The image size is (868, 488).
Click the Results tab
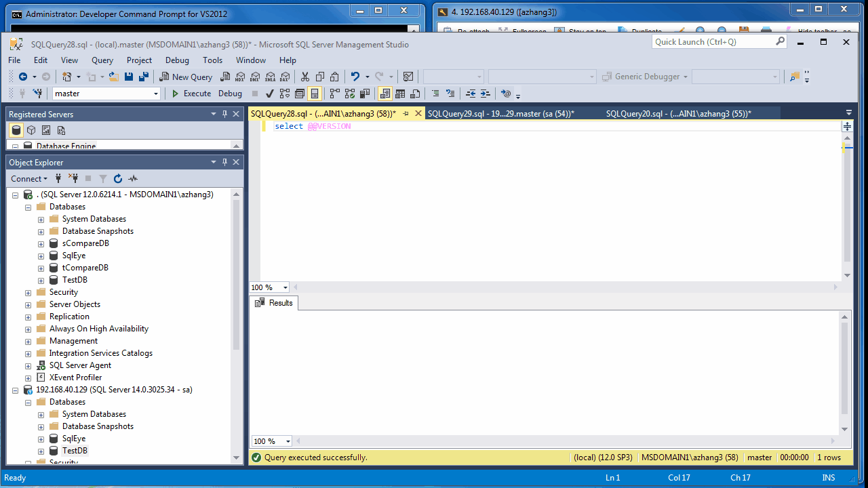[x=274, y=303]
